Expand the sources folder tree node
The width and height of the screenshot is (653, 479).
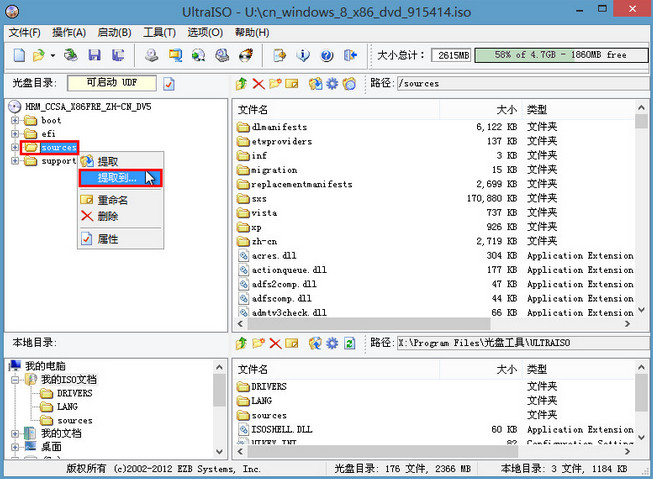[x=15, y=147]
